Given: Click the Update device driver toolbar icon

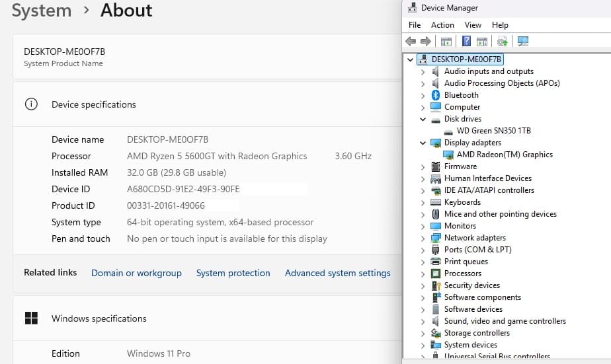Looking at the screenshot, I should [x=503, y=41].
